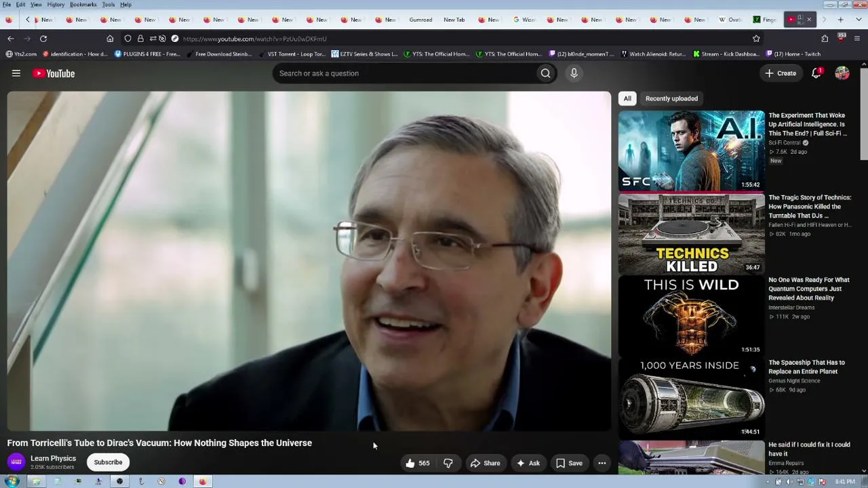Click the site security padlock icon
The width and height of the screenshot is (868, 488).
[140, 39]
